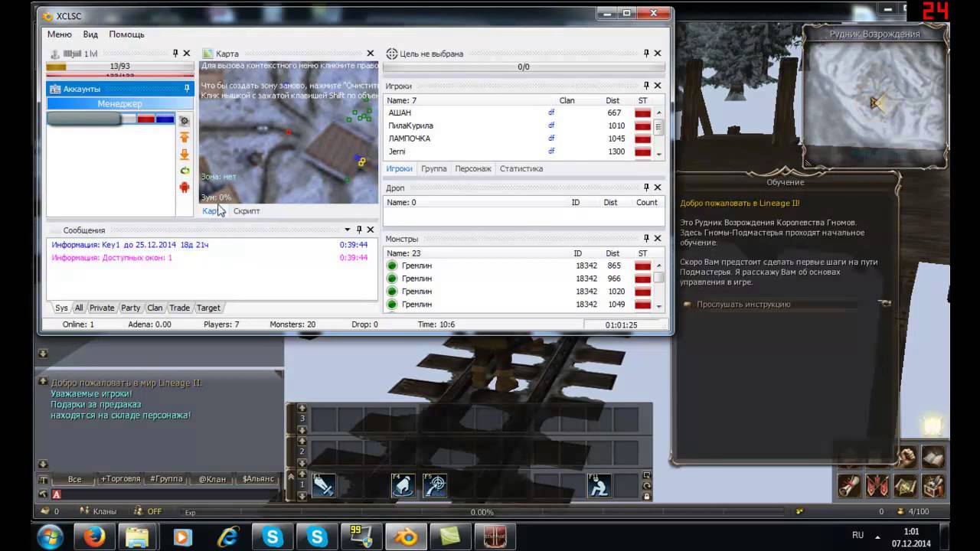Close the Монстры panel
Screen dimensions: 980x551
[x=658, y=239]
